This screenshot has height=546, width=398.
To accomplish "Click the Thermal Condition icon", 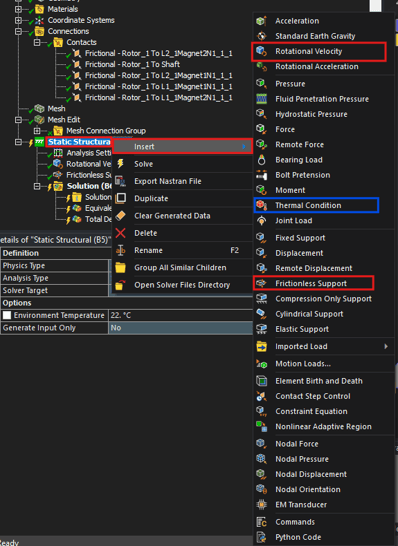I will (x=261, y=205).
